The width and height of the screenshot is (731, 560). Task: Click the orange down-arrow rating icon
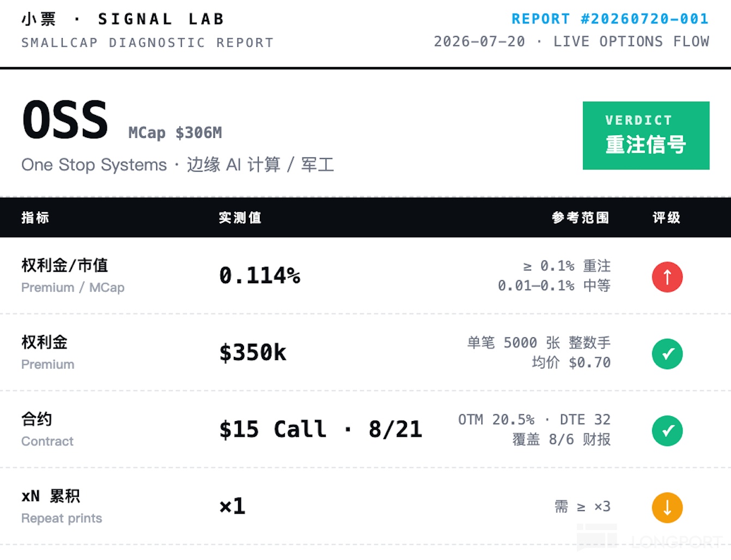[667, 508]
